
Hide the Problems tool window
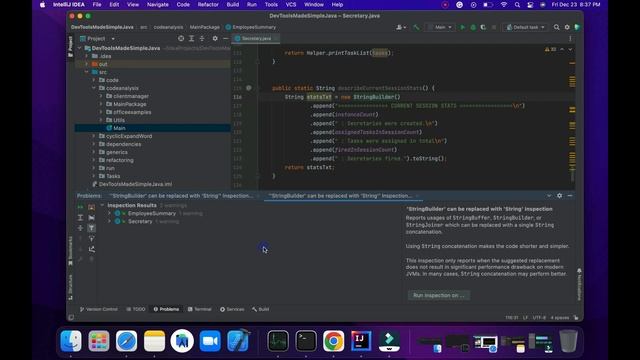click(570, 196)
